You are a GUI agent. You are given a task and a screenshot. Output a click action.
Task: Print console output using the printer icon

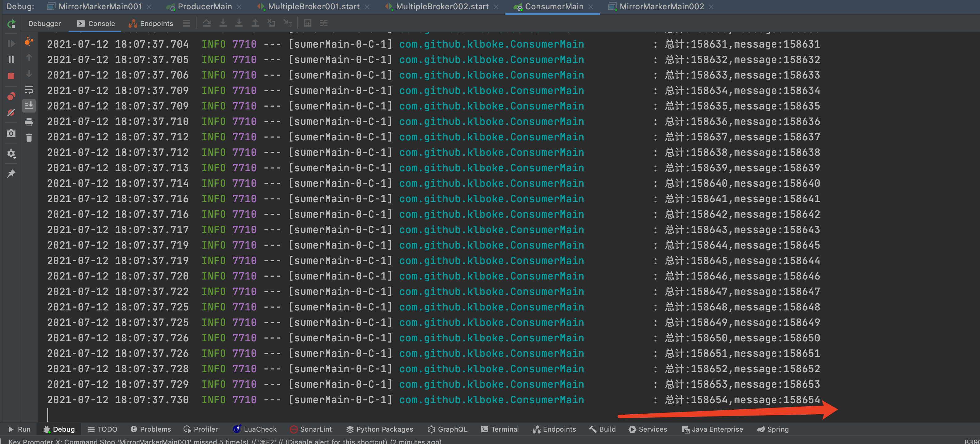click(29, 122)
